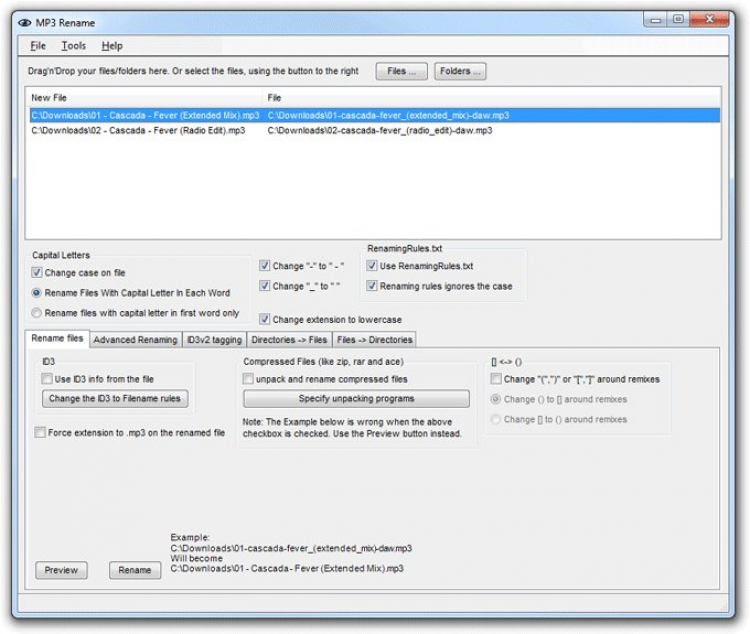Click the MP3 Rename eye icon in title bar
Image resolution: width=750 pixels, height=634 pixels.
click(x=24, y=23)
